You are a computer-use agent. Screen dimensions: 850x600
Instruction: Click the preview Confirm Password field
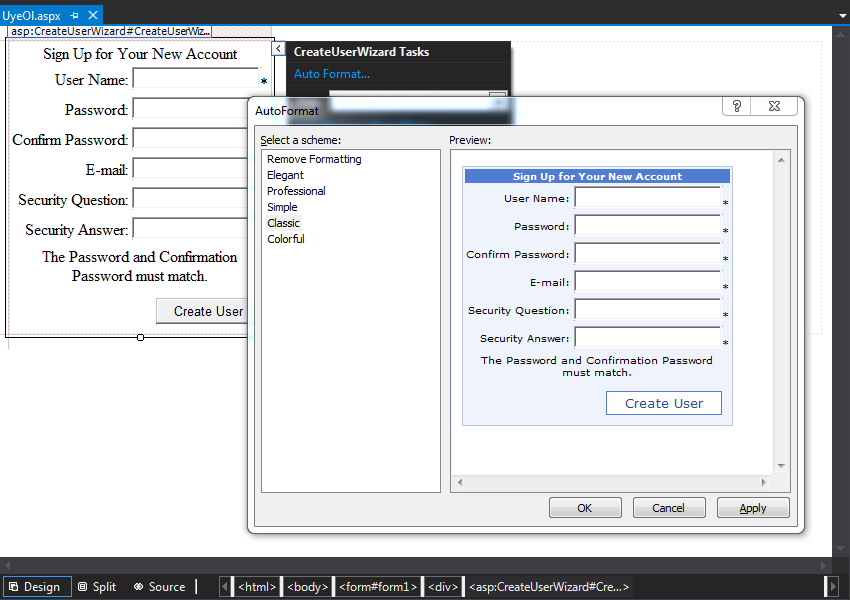648,253
